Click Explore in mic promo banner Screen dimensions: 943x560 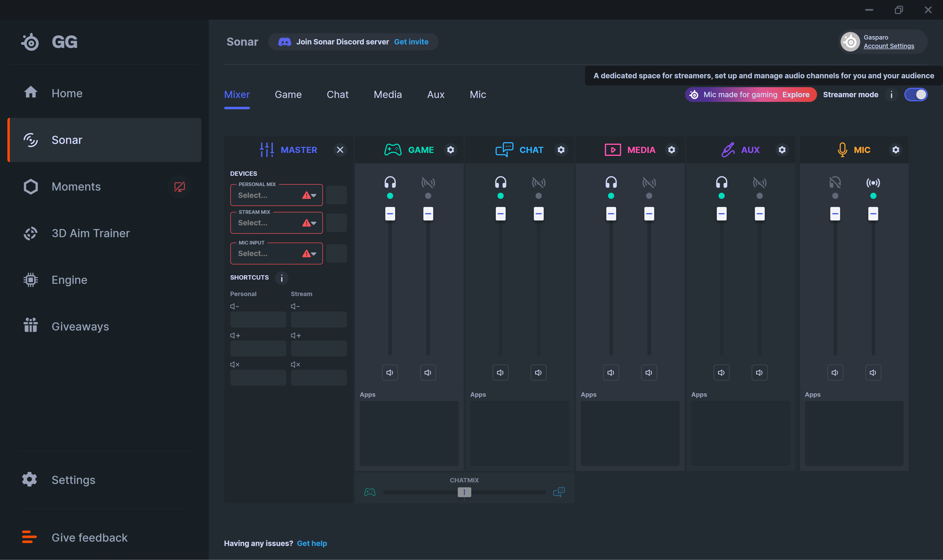796,95
